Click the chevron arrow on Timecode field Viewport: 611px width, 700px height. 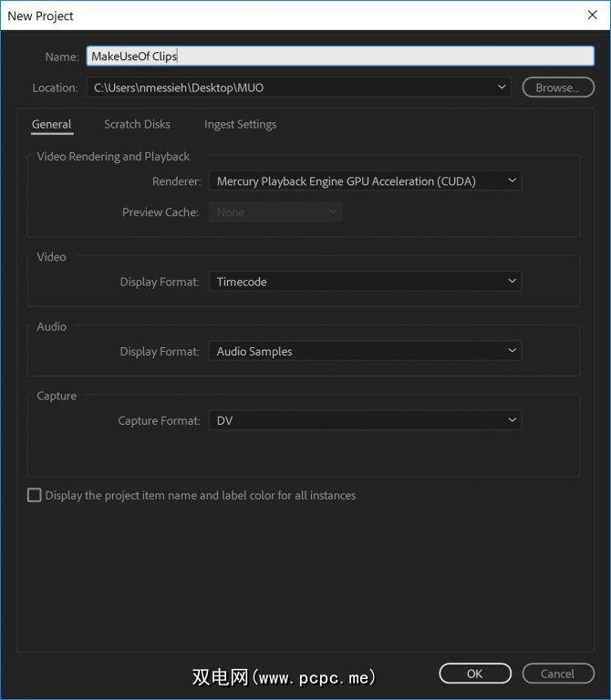click(513, 282)
